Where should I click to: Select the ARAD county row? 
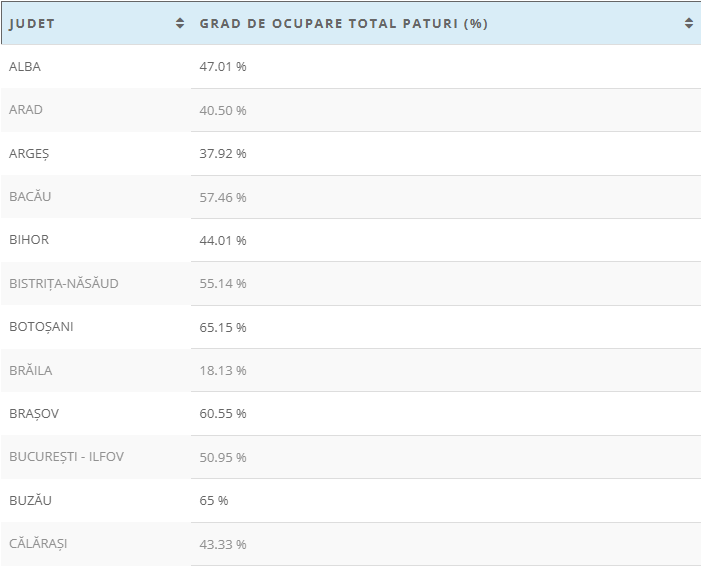(x=351, y=110)
